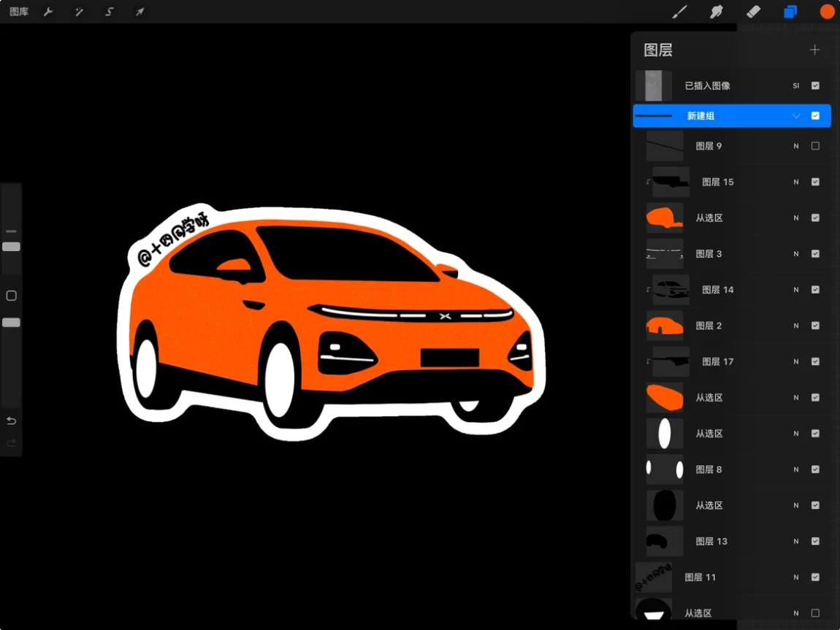Select layer named 图层 8

click(x=709, y=469)
